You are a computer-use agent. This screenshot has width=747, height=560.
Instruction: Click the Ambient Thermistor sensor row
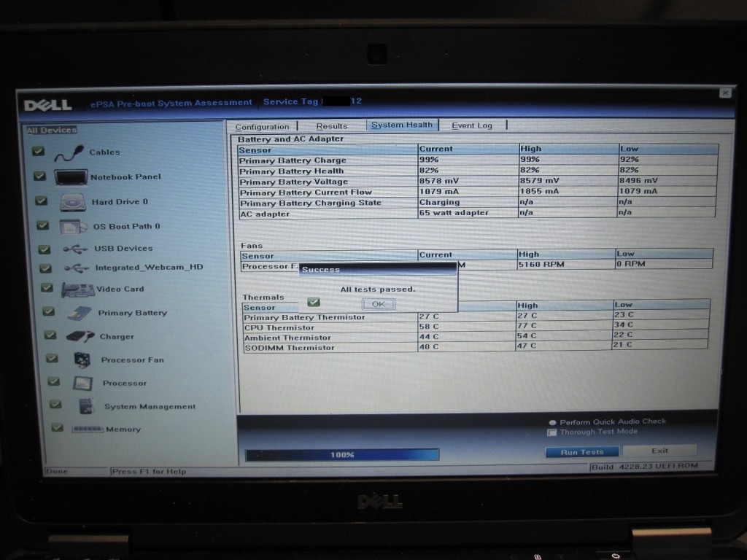pos(476,337)
